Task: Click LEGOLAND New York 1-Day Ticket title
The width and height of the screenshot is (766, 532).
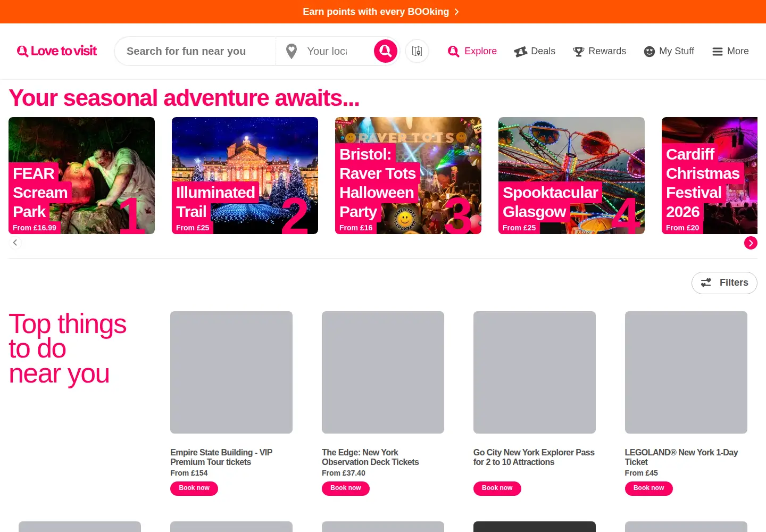Action: tap(681, 457)
